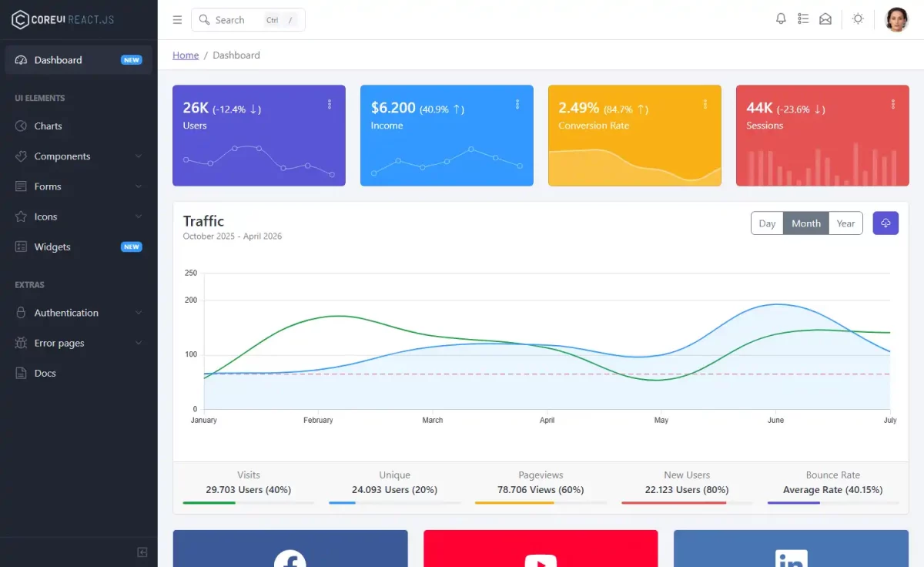This screenshot has height=567, width=924.
Task: Toggle the sidebar with hamburger icon
Action: (177, 20)
